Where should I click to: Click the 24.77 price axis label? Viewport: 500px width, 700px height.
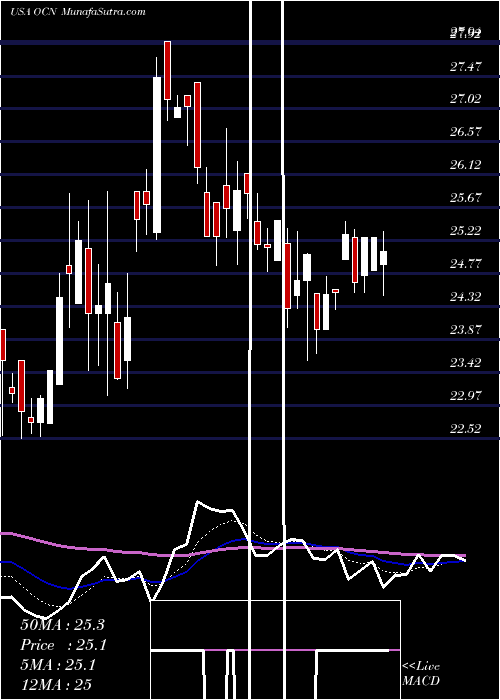click(466, 264)
